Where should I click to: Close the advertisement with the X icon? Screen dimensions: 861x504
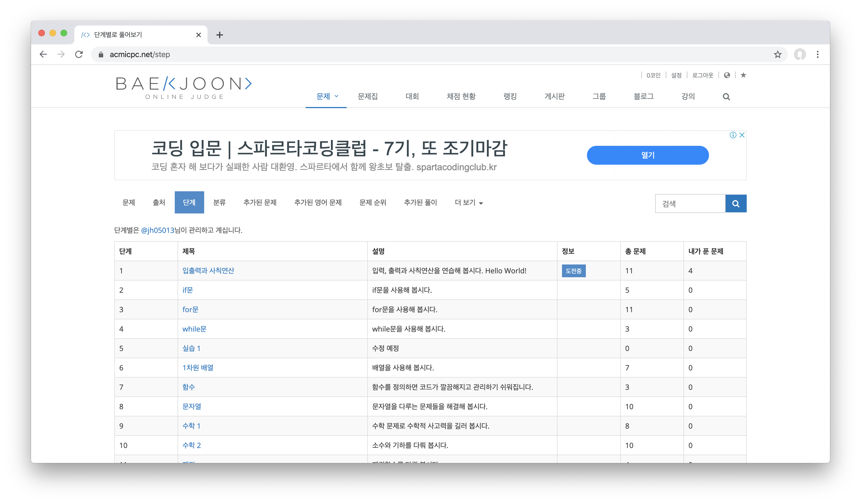pos(742,135)
